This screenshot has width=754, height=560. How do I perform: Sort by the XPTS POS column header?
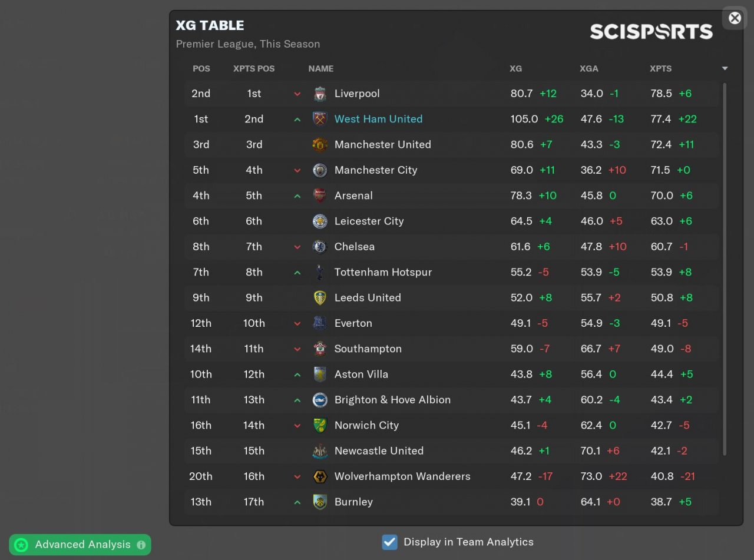point(254,69)
